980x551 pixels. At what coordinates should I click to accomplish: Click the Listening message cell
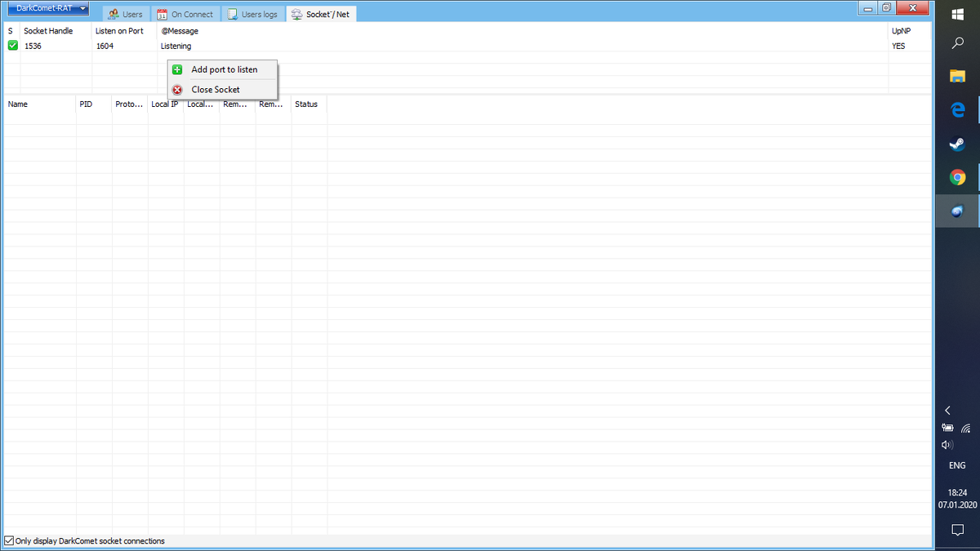(176, 46)
